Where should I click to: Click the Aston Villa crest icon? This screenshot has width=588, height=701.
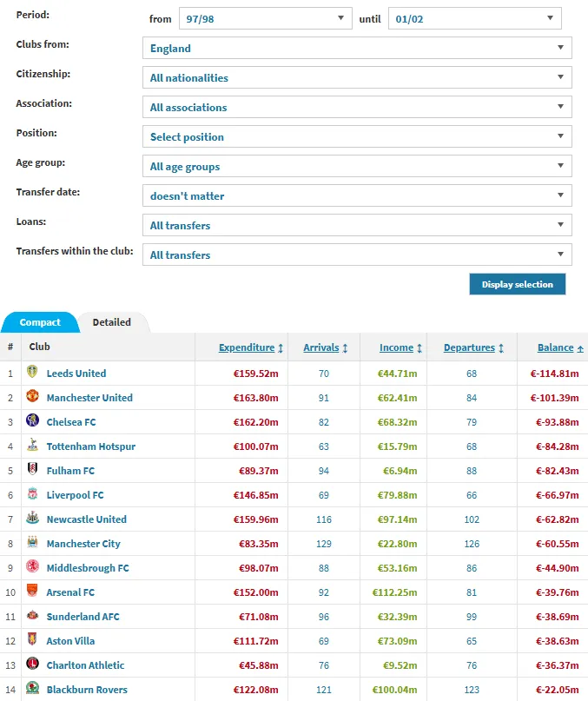click(33, 641)
